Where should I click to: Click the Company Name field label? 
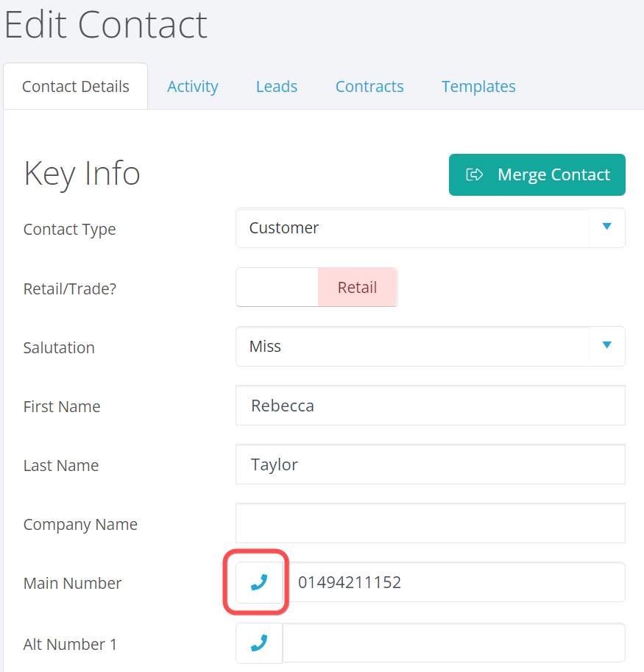[x=80, y=524]
